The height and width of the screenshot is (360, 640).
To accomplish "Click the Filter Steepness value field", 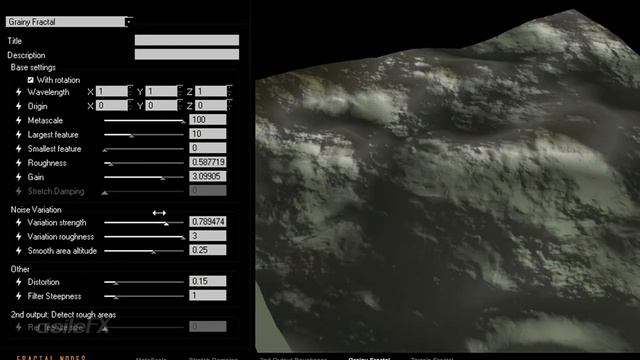I will pos(208,296).
